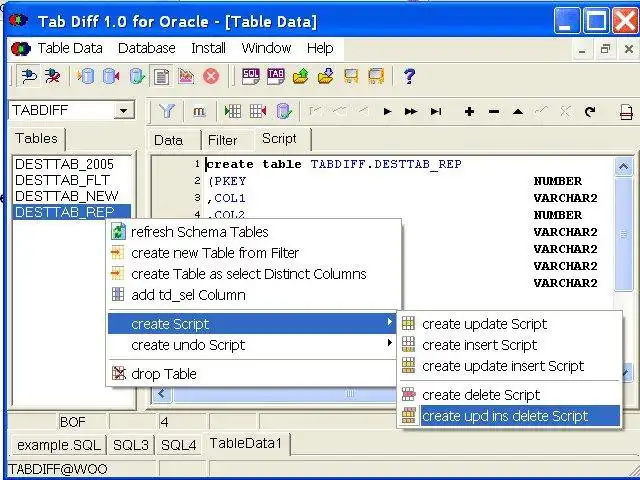Open the Help menu
640x480 pixels.
click(x=320, y=48)
